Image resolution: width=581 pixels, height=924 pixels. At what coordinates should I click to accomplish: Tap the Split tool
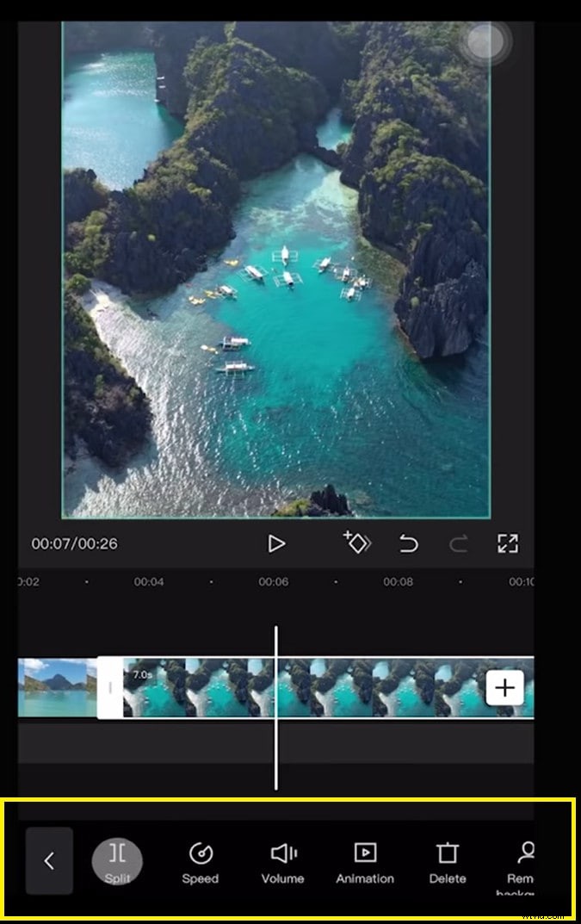point(117,862)
